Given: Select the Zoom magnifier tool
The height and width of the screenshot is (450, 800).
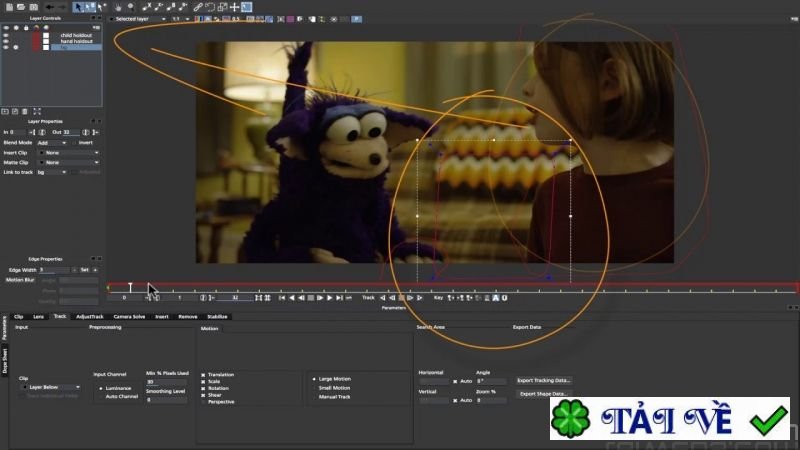Looking at the screenshot, I should (131, 7).
